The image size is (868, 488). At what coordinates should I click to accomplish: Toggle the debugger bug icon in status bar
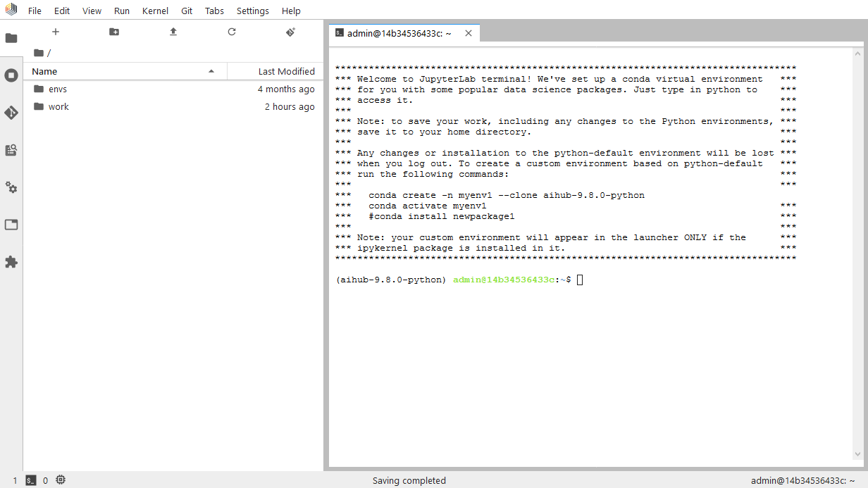[x=60, y=480]
